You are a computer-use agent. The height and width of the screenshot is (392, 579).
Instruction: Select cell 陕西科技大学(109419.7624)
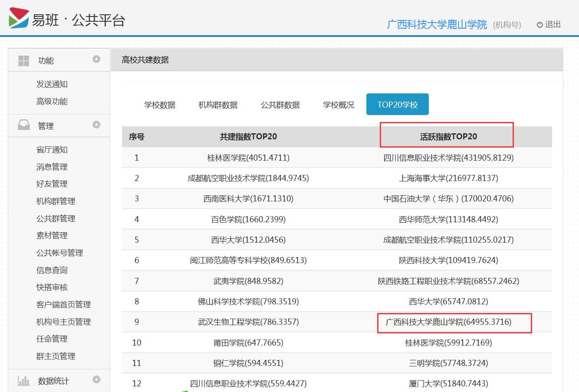(x=448, y=260)
